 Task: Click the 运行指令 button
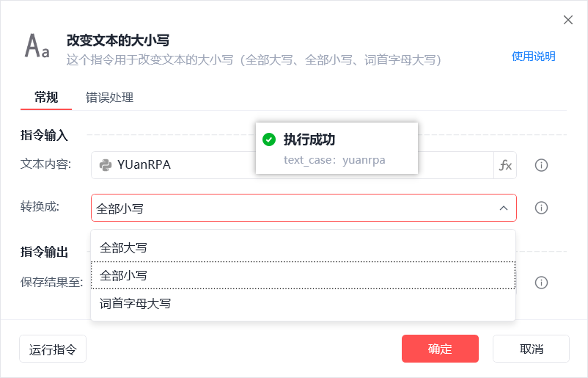point(53,349)
